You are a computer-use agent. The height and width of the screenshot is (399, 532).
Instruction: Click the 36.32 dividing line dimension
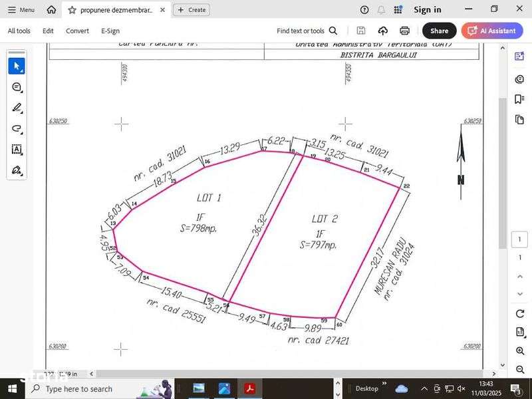point(259,225)
